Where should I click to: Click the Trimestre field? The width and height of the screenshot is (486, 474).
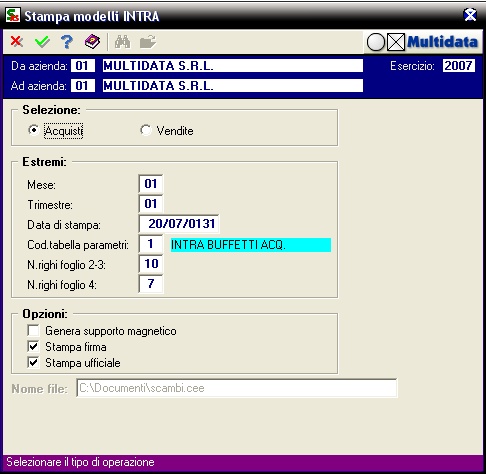[151, 204]
